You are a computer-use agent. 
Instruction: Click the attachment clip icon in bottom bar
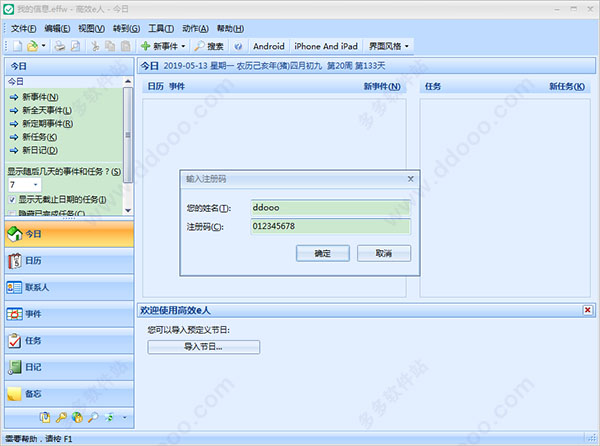pos(45,417)
